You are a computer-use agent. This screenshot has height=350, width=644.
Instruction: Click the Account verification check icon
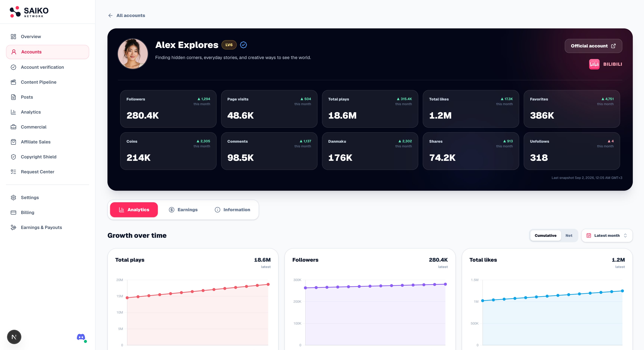13,67
